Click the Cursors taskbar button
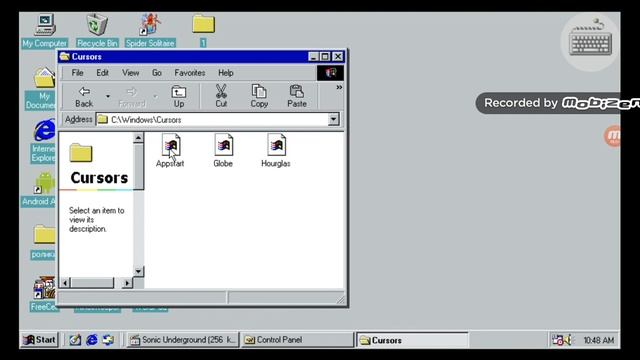The height and width of the screenshot is (360, 640). 412,340
